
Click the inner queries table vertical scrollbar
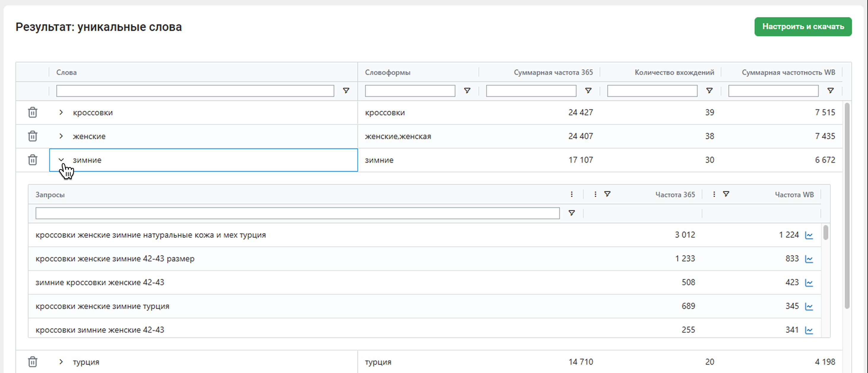826,233
